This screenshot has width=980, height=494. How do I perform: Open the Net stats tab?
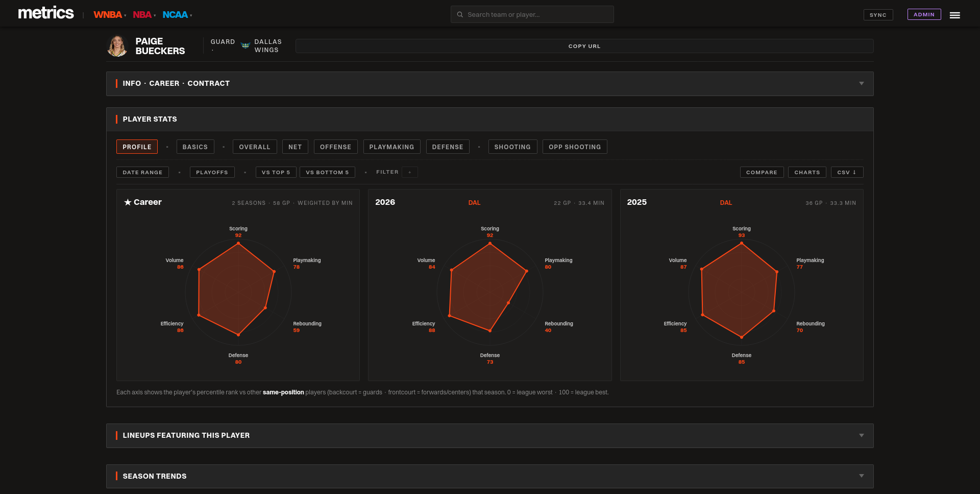point(295,147)
